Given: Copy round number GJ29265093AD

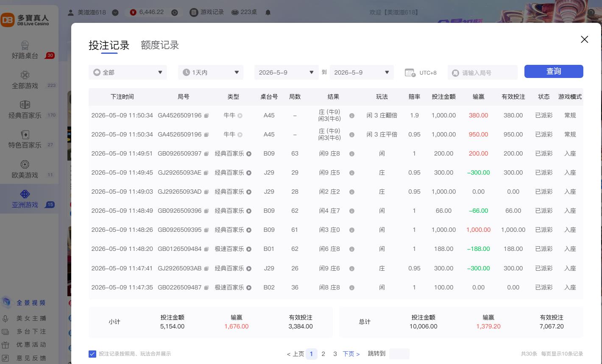Looking at the screenshot, I should (206, 192).
